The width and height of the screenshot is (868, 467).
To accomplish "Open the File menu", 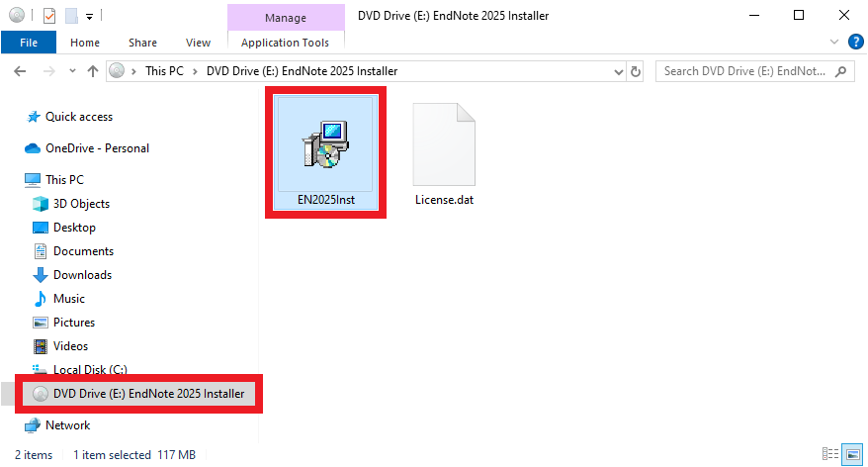I will (x=29, y=43).
